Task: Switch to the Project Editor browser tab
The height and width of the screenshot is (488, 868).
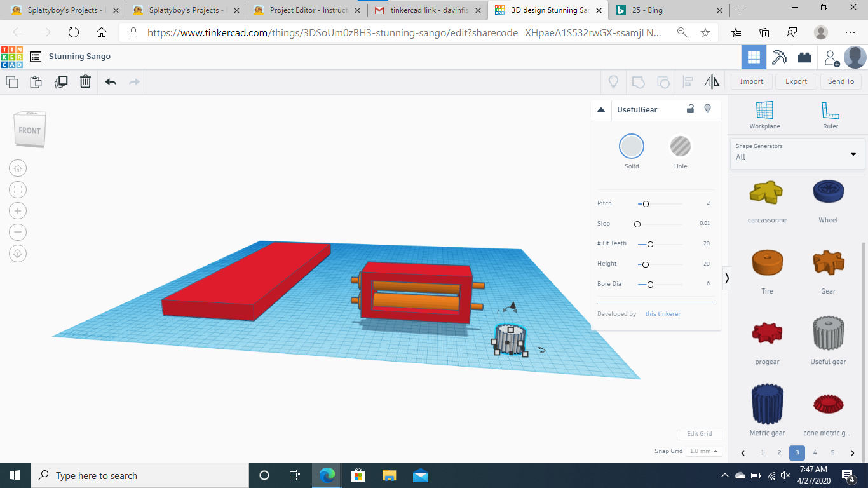Action: 307,10
